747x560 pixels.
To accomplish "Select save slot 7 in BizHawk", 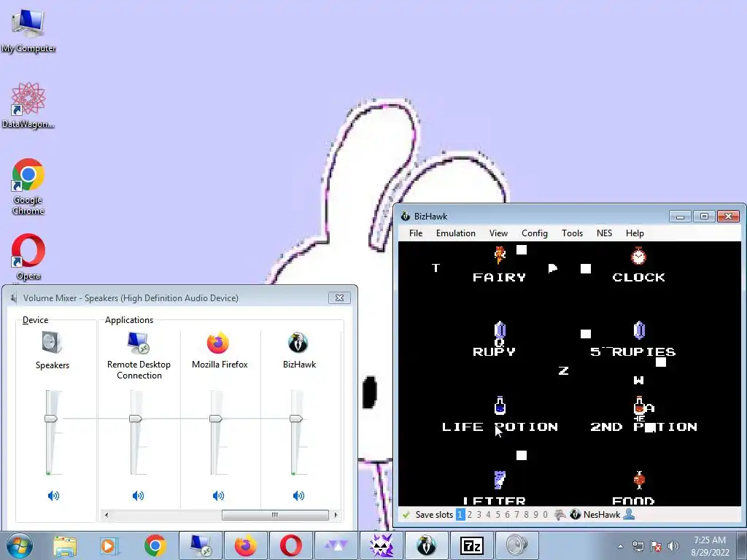I will 516,515.
